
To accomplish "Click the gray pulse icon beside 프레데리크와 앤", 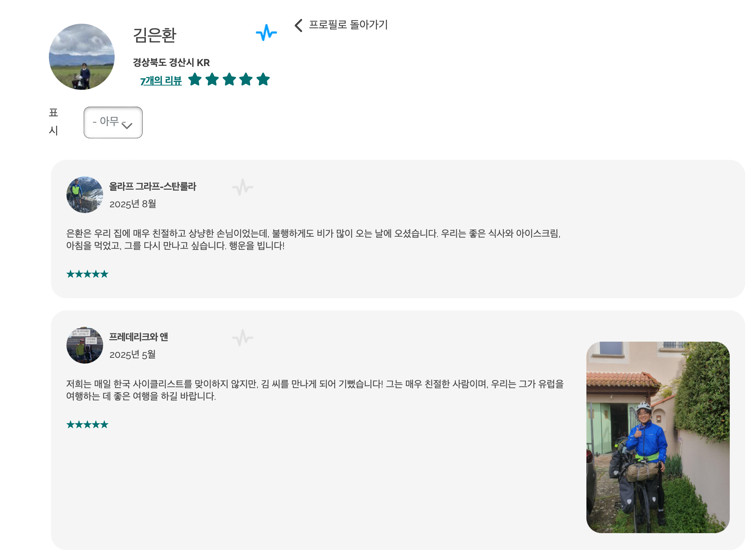I will tap(243, 338).
